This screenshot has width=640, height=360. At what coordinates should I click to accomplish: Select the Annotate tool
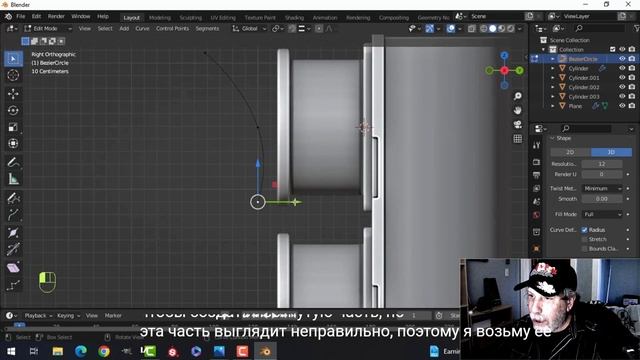tap(13, 162)
